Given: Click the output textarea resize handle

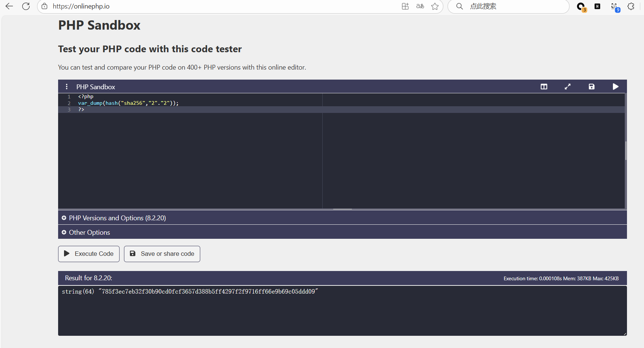Looking at the screenshot, I should [x=625, y=334].
